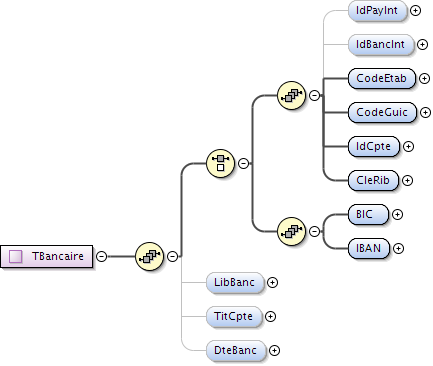The image size is (433, 366).
Task: Collapse the sequence containing BIC and IBAN
Action: click(x=315, y=231)
